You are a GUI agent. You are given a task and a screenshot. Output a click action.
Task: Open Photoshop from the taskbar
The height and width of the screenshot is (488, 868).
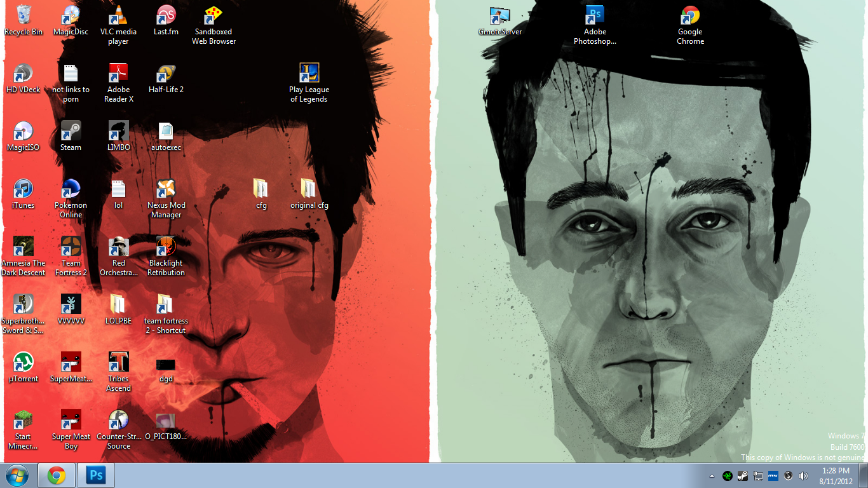[x=96, y=475]
